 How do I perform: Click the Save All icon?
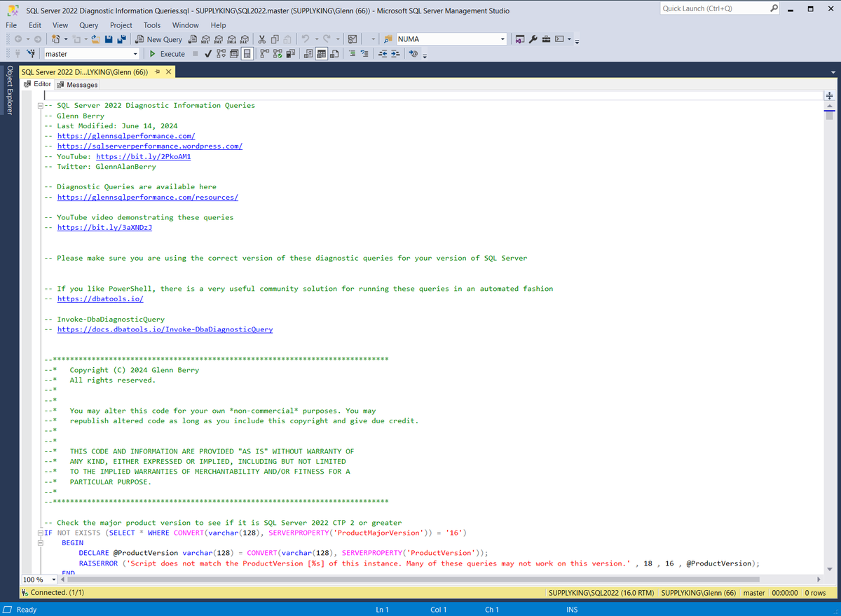point(122,39)
